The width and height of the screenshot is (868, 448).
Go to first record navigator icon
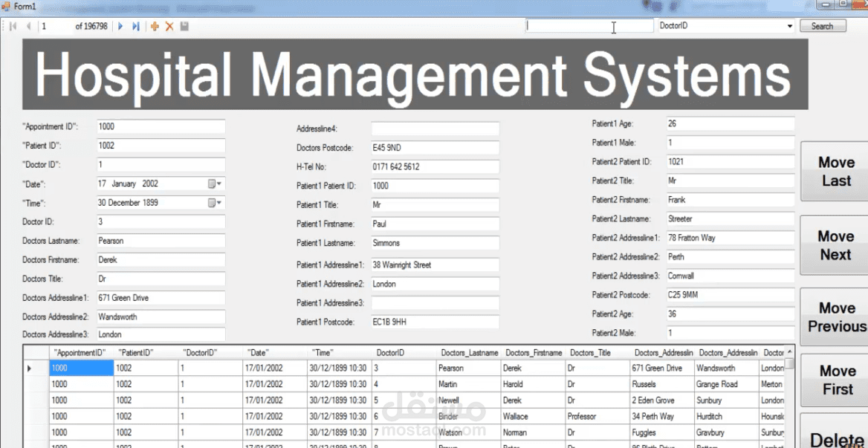point(13,26)
